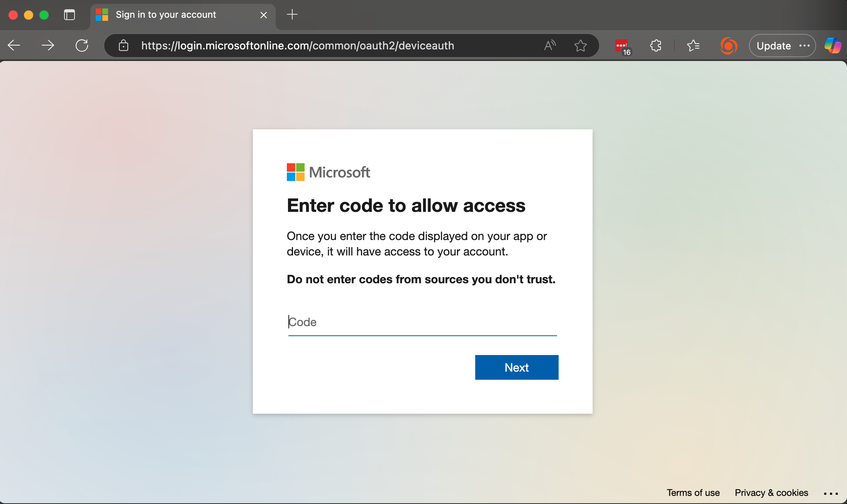
Task: Toggle the vertical tabs pane icon
Action: point(69,15)
